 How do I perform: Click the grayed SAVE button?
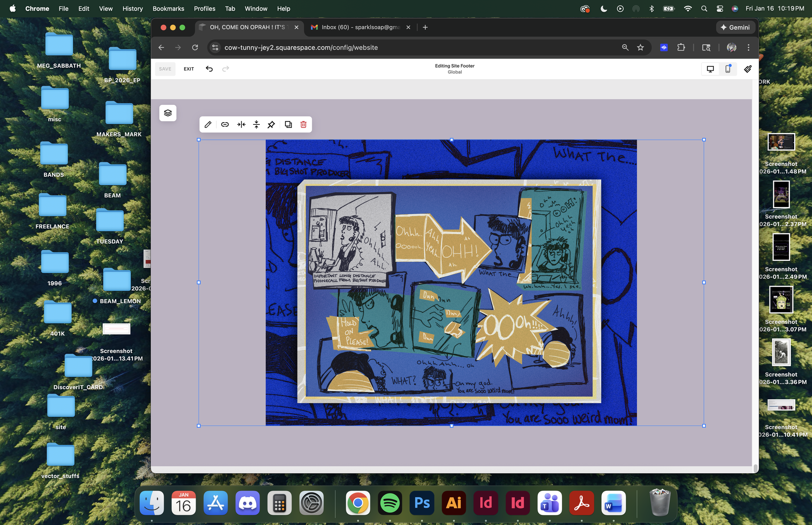pos(165,69)
